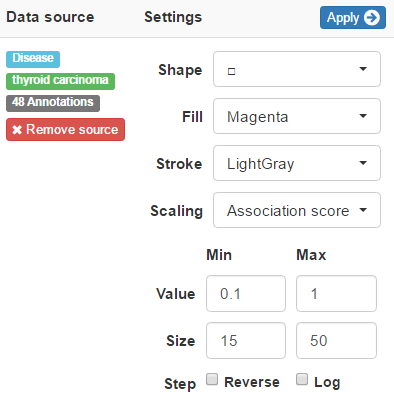Focus the Min Value field containing 0.1
This screenshot has height=405, width=394.
click(x=246, y=294)
